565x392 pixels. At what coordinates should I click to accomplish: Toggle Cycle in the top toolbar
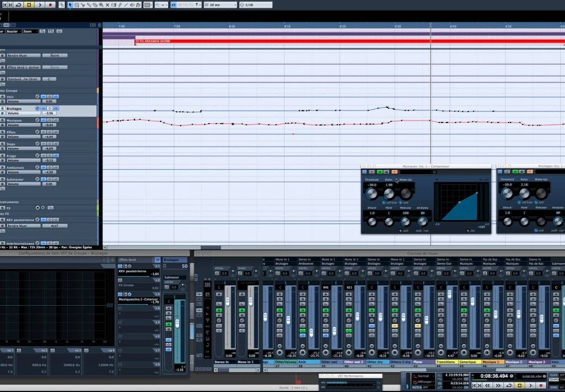19,5
